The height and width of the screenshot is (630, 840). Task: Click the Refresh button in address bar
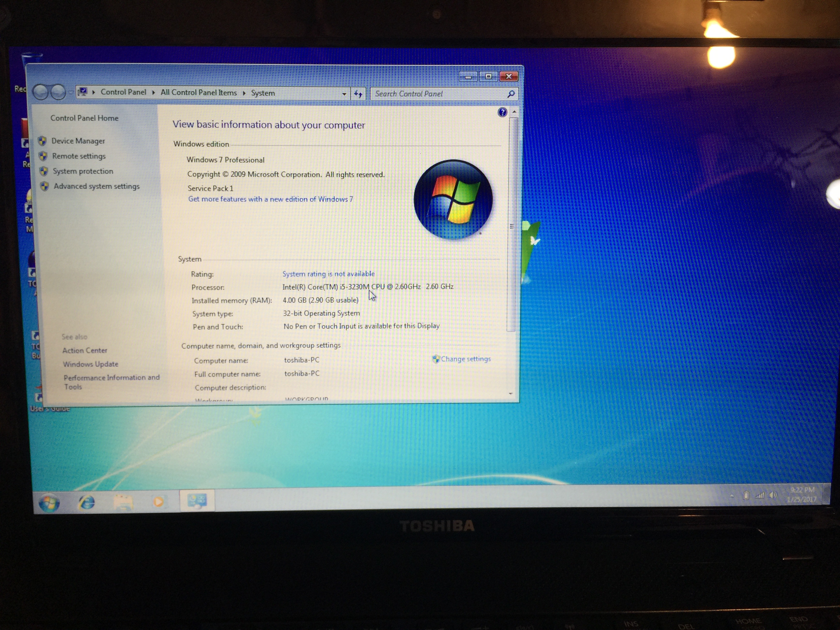click(358, 94)
